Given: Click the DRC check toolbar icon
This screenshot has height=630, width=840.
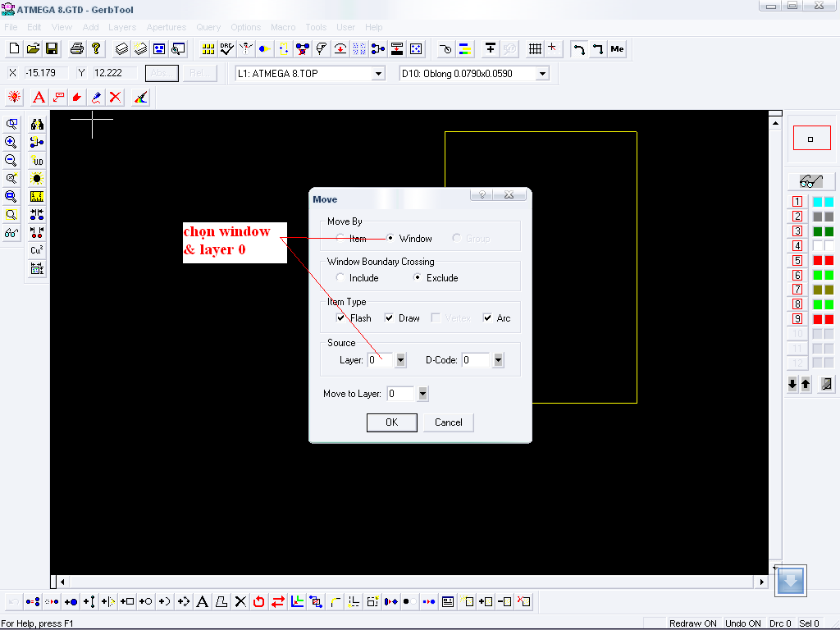Looking at the screenshot, I should pos(226,48).
